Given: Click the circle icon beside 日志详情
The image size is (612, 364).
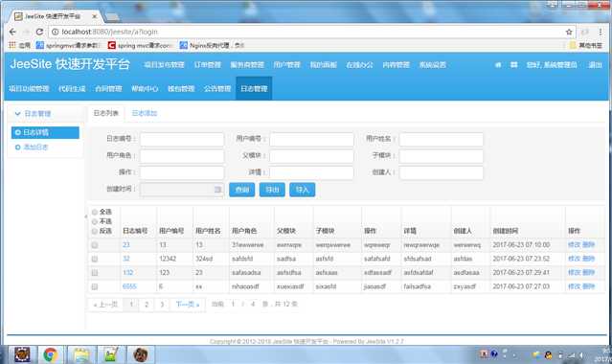Looking at the screenshot, I should (x=17, y=133).
